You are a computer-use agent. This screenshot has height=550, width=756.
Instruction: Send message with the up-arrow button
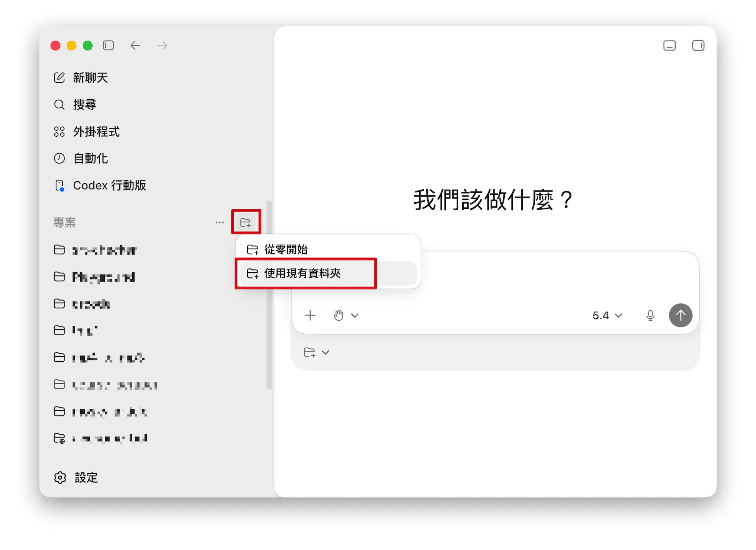click(681, 315)
